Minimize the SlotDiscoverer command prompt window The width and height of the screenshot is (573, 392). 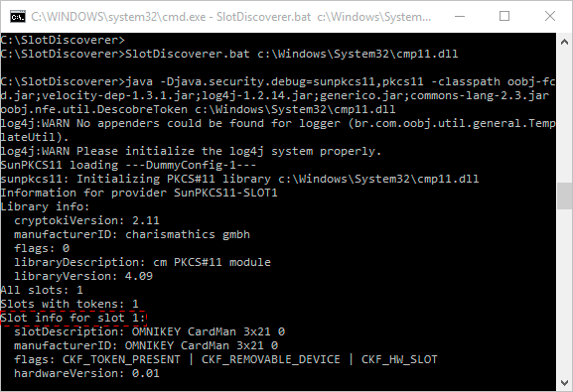point(460,17)
